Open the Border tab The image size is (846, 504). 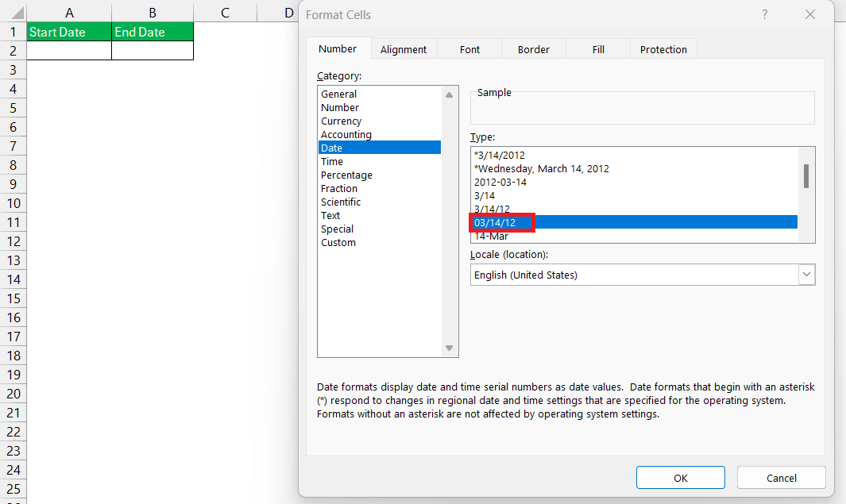[x=534, y=49]
